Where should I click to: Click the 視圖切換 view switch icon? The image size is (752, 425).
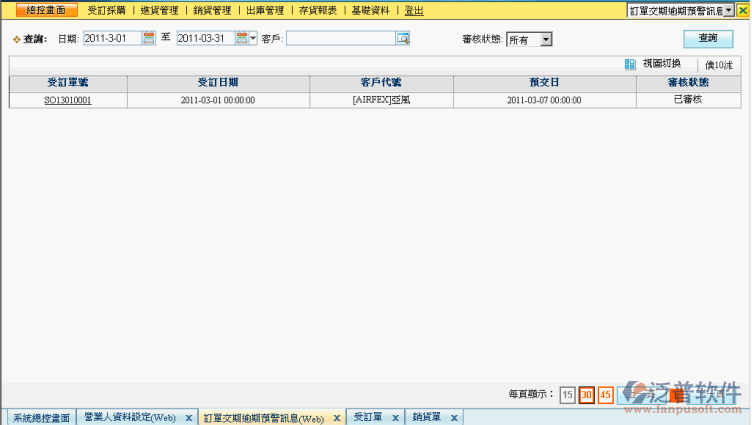pos(630,64)
